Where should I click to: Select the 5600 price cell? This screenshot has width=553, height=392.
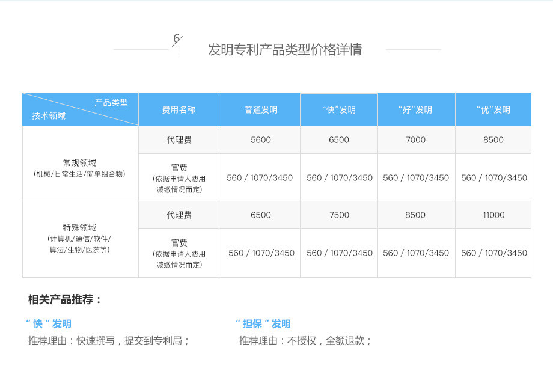pos(261,140)
